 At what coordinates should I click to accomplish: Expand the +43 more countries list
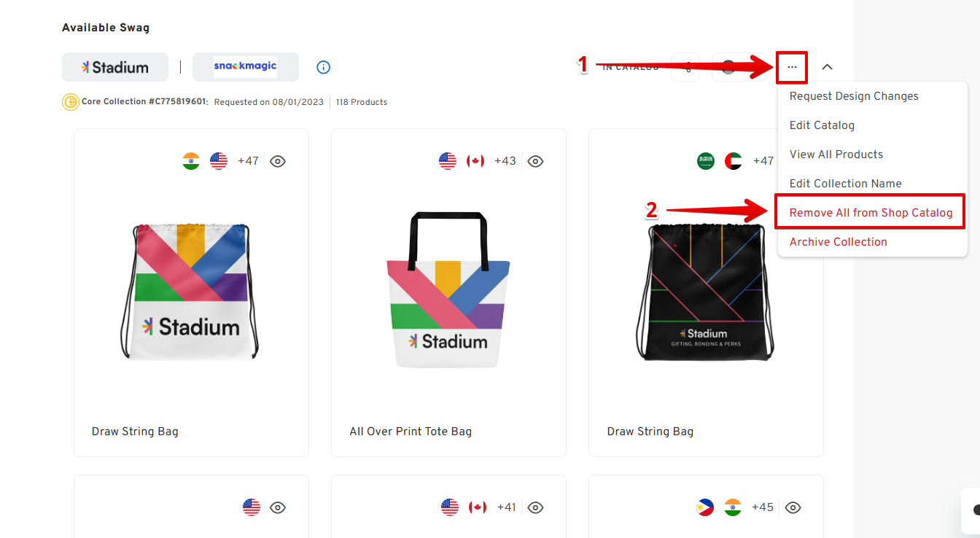click(x=505, y=161)
